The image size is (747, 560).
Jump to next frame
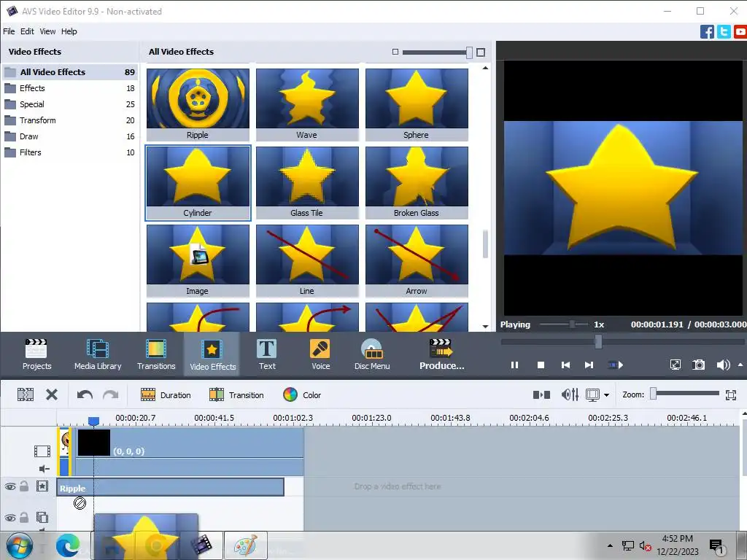click(589, 365)
